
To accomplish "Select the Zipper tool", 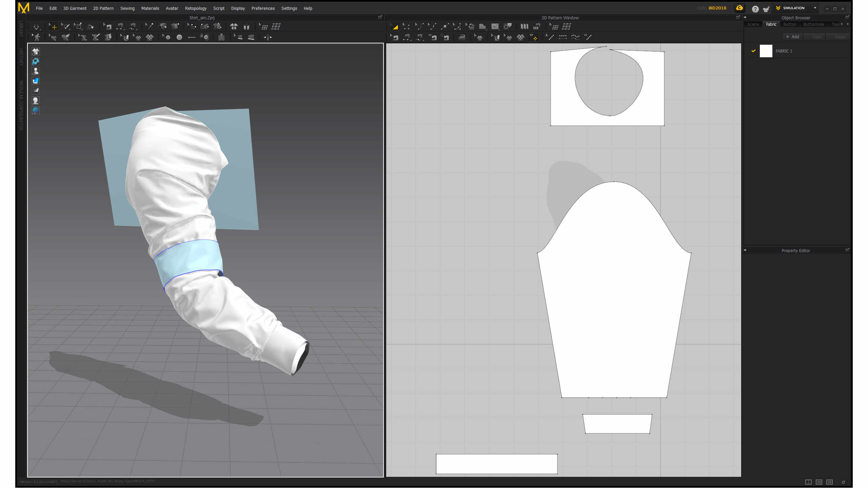I will 221,37.
